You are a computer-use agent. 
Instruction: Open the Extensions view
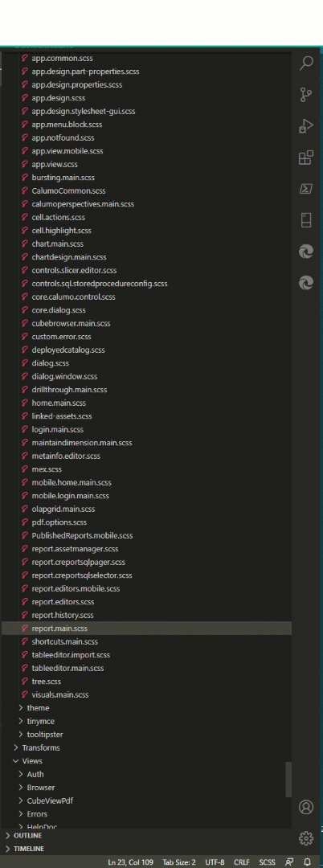pos(306,158)
